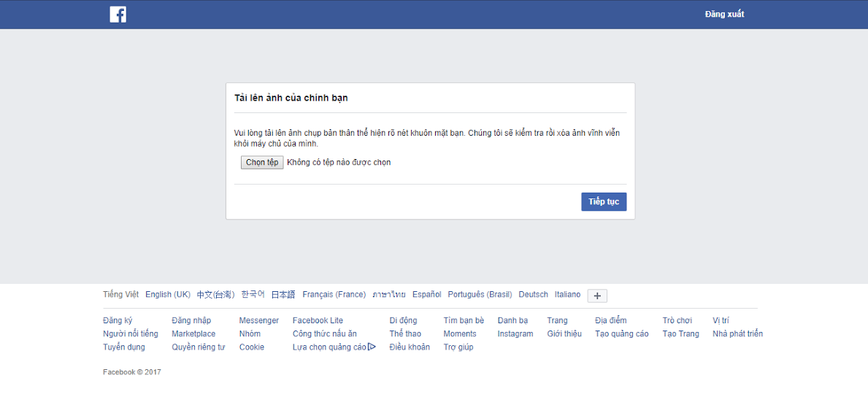Switch language to Deutsch
The image size is (868, 413).
(533, 294)
